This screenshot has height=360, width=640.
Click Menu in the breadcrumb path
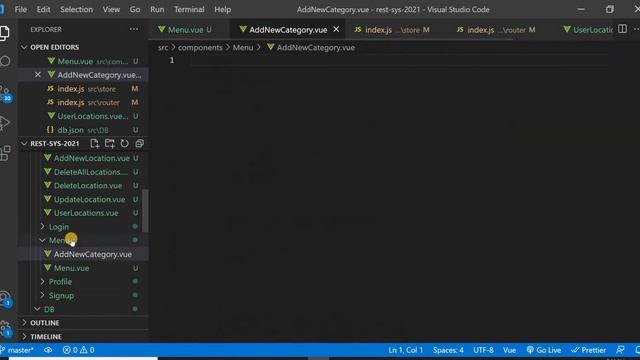pos(243,47)
